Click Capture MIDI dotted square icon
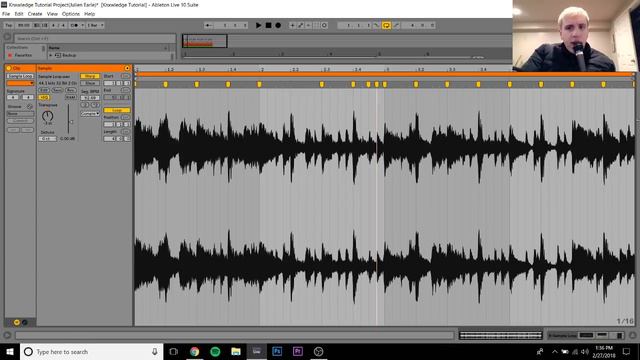 coord(316,25)
